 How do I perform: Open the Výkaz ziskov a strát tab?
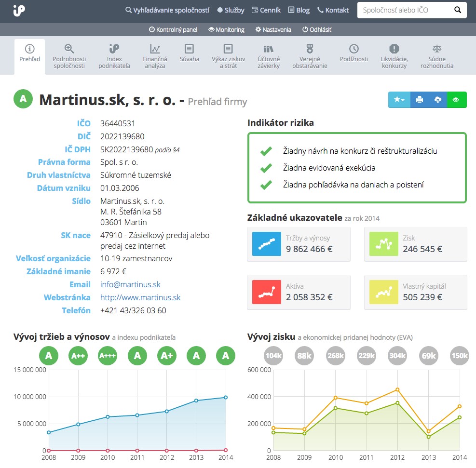tap(228, 56)
